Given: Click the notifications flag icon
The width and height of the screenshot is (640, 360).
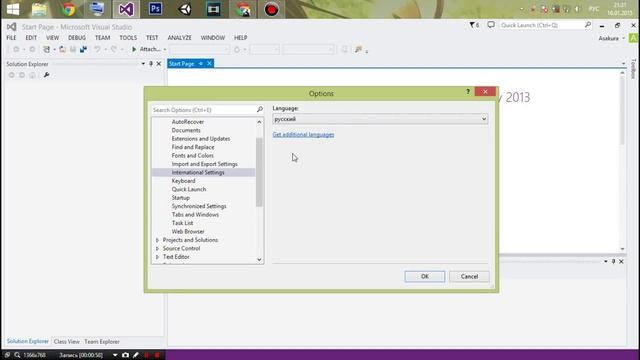Looking at the screenshot, I should pos(474,25).
